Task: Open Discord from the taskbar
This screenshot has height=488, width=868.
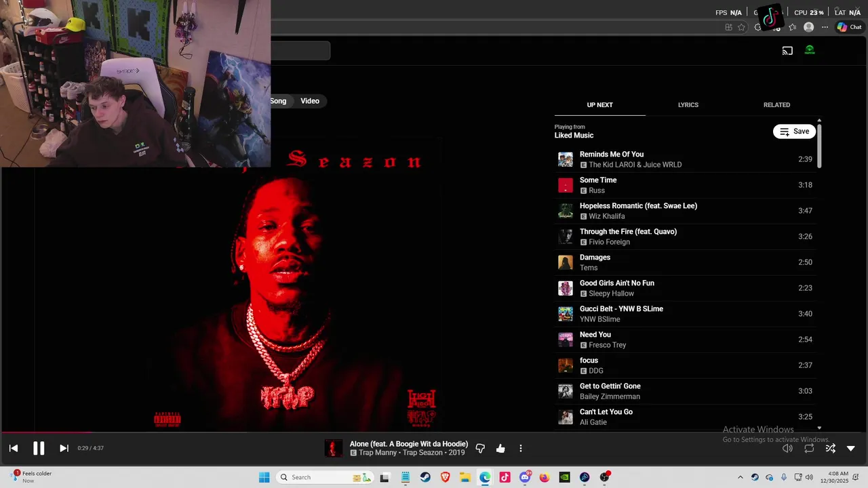Action: (x=525, y=477)
